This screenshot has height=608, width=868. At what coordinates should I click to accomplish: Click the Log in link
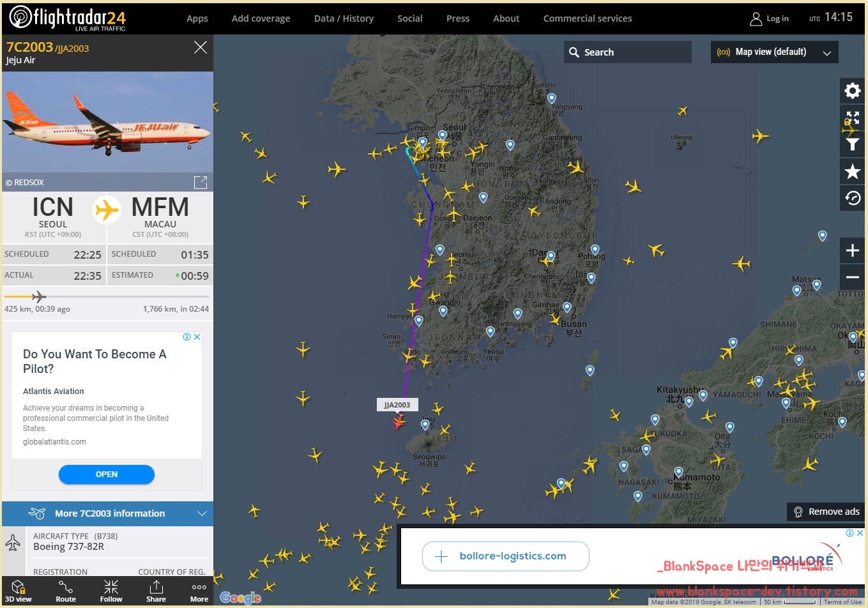pos(777,19)
